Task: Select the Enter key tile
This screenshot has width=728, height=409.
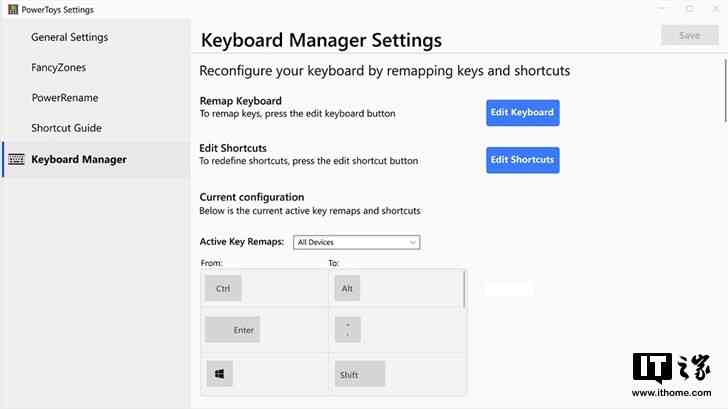Action: point(232,330)
